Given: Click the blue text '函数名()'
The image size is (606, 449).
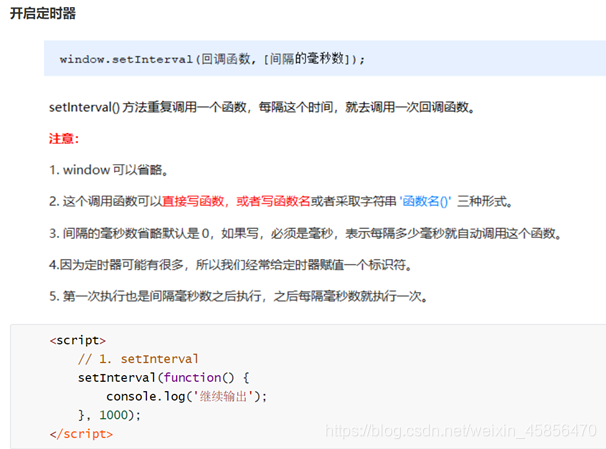Looking at the screenshot, I should [x=425, y=201].
